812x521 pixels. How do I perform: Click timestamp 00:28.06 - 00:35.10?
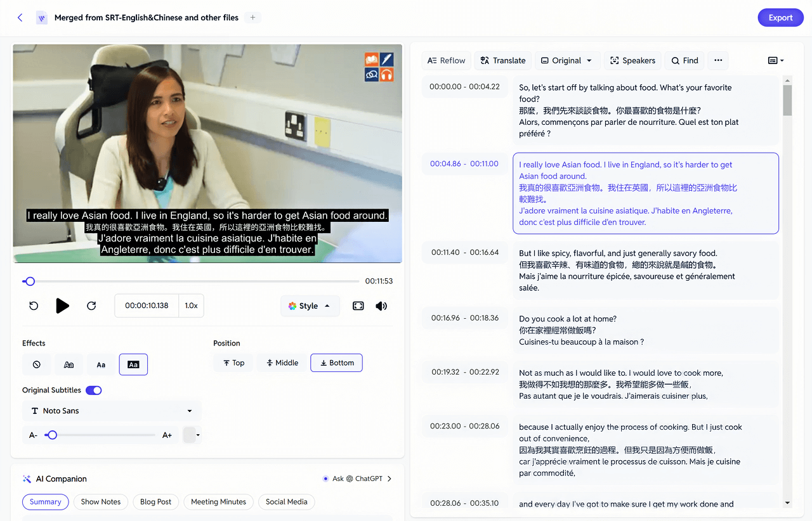(x=464, y=503)
